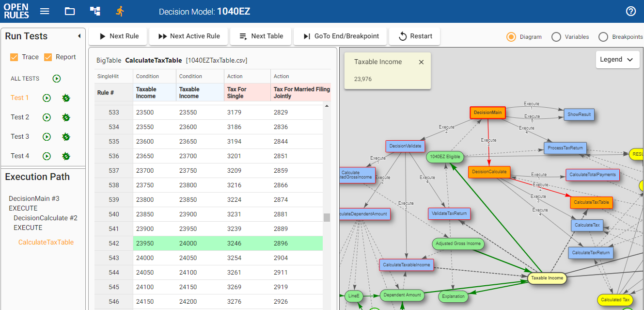Collapse the Run Tests panel with the arrow
644x310 pixels.
[x=79, y=35]
